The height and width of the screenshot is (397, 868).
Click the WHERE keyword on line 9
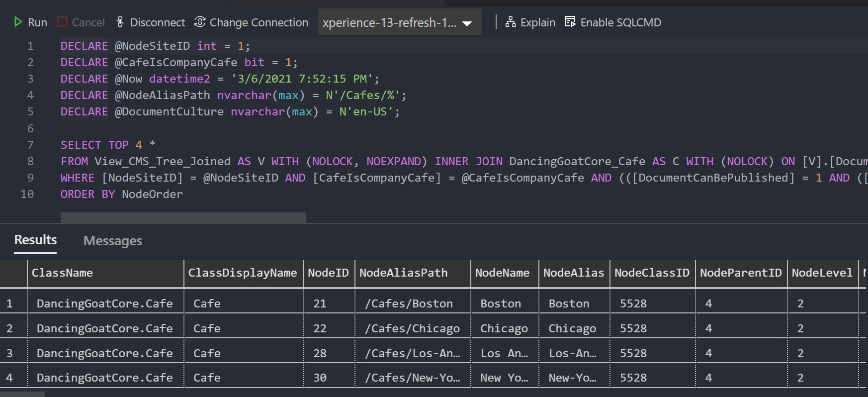[78, 178]
